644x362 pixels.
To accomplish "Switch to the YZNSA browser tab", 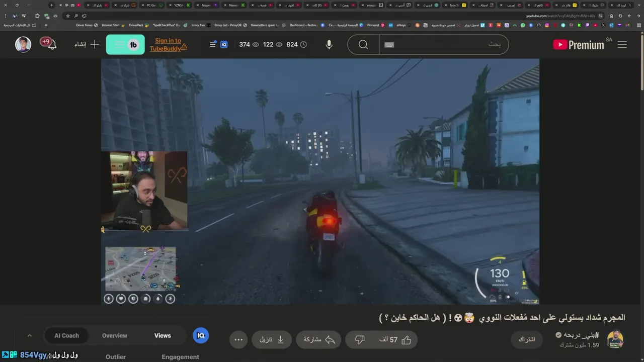I will coord(179,5).
